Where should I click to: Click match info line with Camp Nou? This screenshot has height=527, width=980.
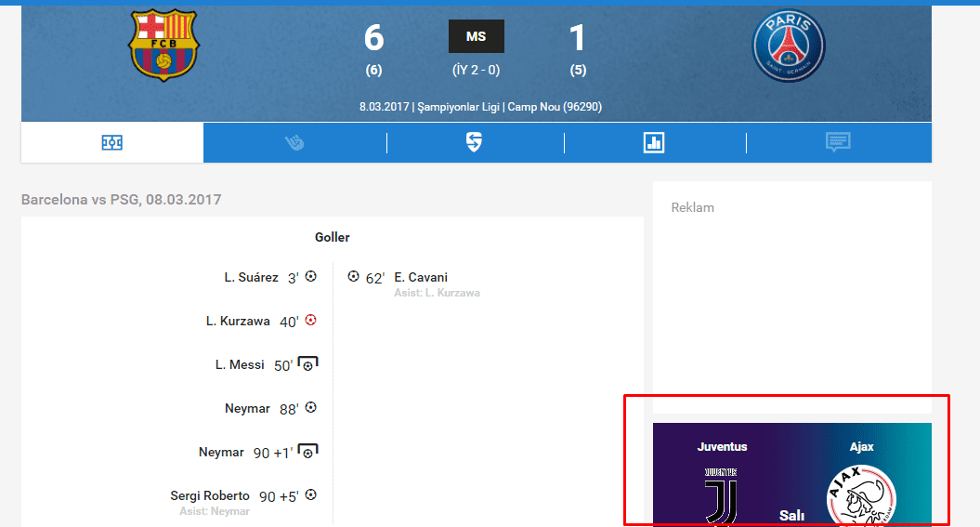pyautogui.click(x=480, y=107)
